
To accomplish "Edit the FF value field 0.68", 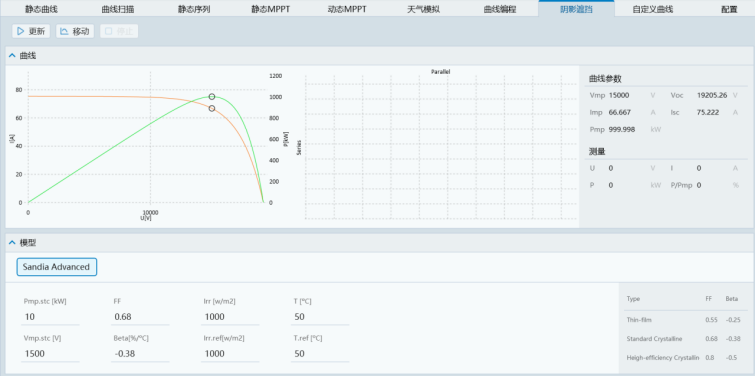I will pos(141,317).
